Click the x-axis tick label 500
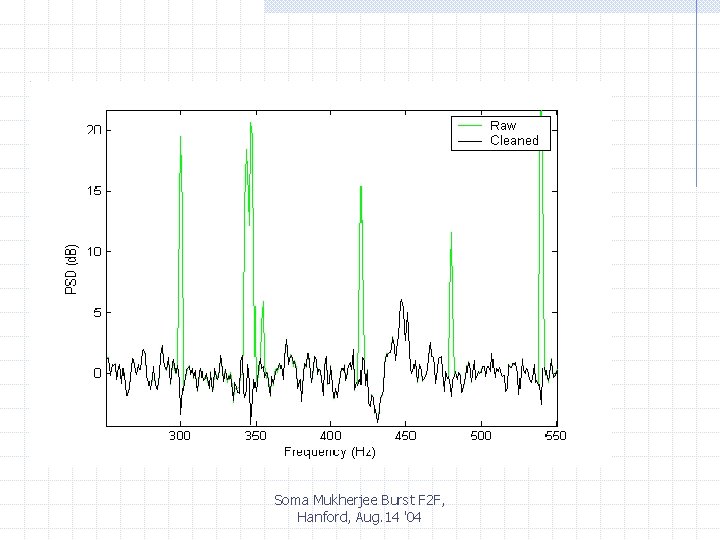This screenshot has width=720, height=540. pyautogui.click(x=481, y=435)
